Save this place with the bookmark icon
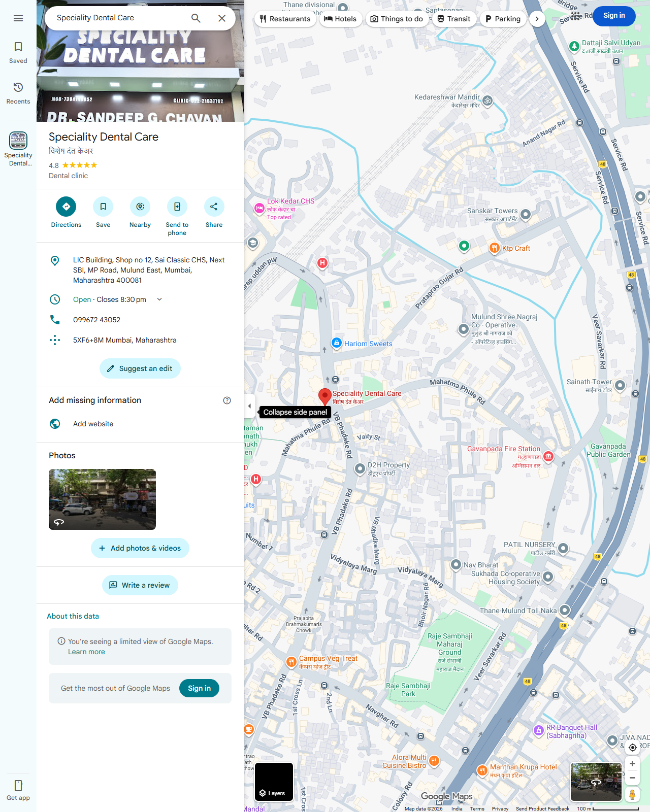The height and width of the screenshot is (812, 650). coord(103,207)
